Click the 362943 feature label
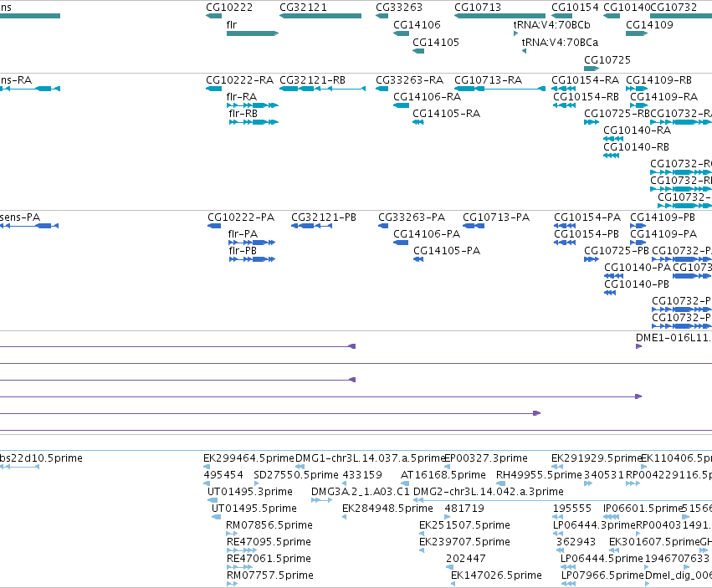The height and width of the screenshot is (588, 712). point(576,542)
